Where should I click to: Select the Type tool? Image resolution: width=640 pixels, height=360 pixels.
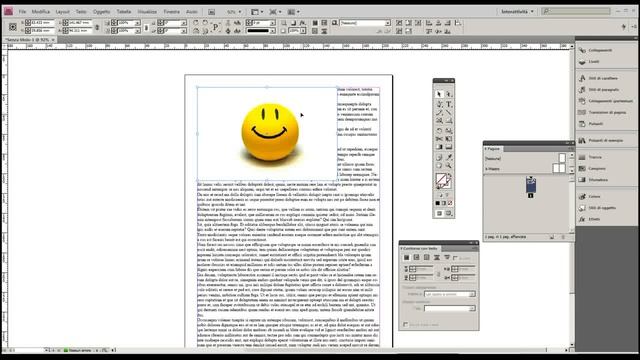[449, 104]
